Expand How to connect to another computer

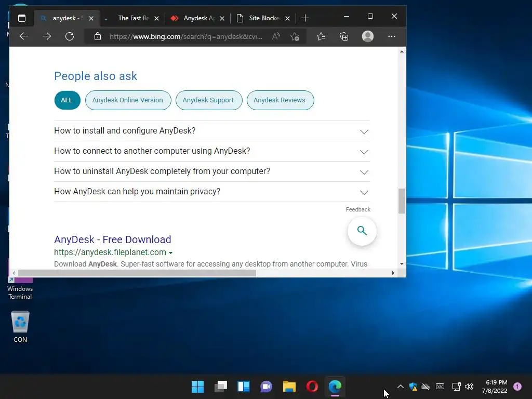[x=212, y=151]
